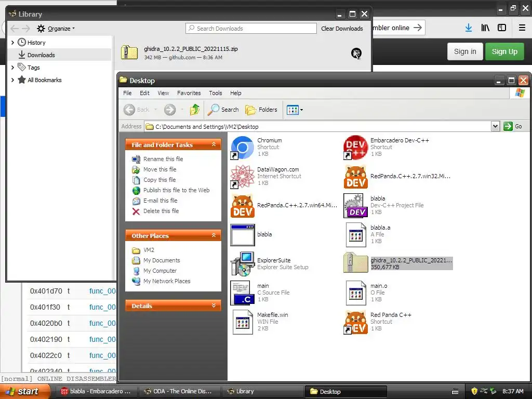Expand the Details panel
The width and height of the screenshot is (532, 399).
click(214, 305)
